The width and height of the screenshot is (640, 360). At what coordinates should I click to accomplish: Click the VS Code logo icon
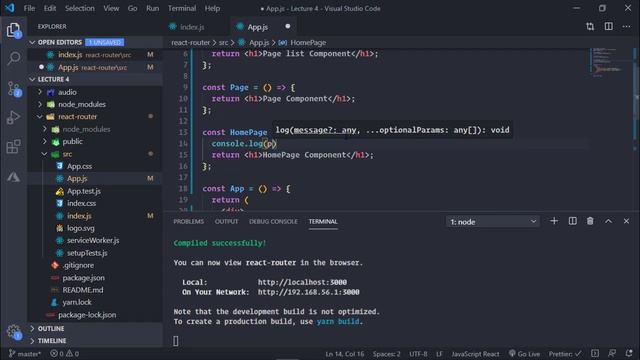pos(10,8)
